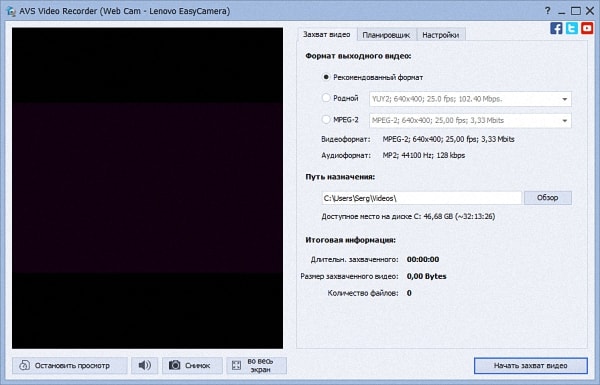
Task: Switch to the Настройки tab
Action: (441, 35)
